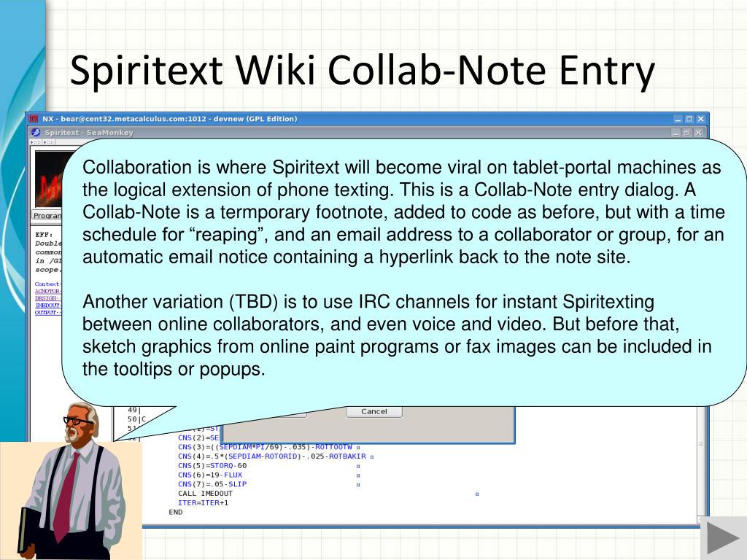The height and width of the screenshot is (560, 747).
Task: Expand the first collapsed SeaMonkey toolbar grippy
Action: 36,142
